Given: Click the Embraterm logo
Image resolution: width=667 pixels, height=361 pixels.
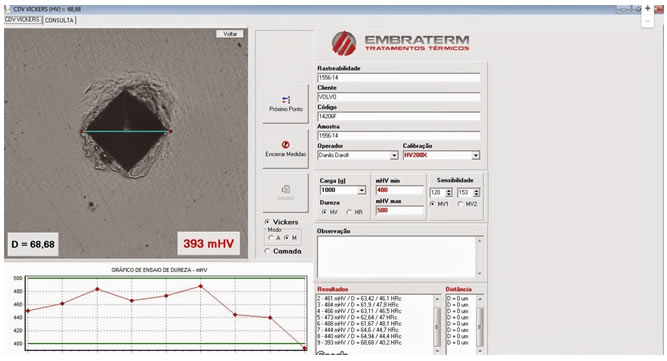Looking at the screenshot, I should (400, 43).
